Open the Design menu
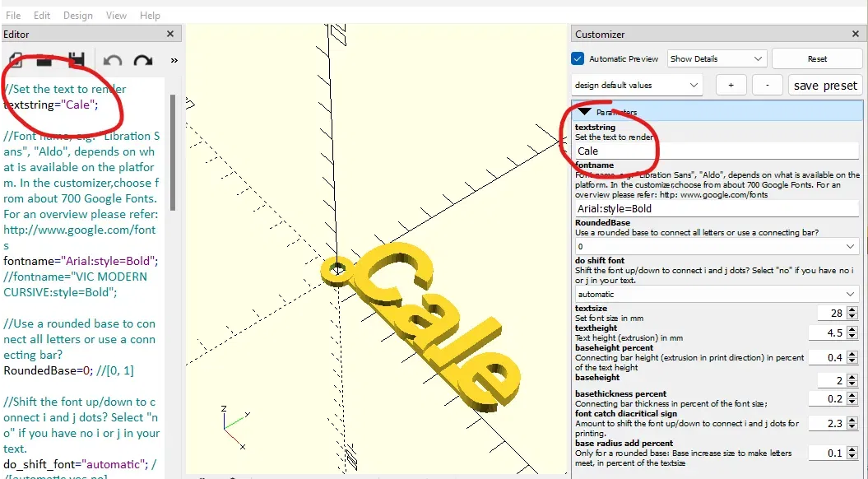The width and height of the screenshot is (868, 479). [78, 16]
